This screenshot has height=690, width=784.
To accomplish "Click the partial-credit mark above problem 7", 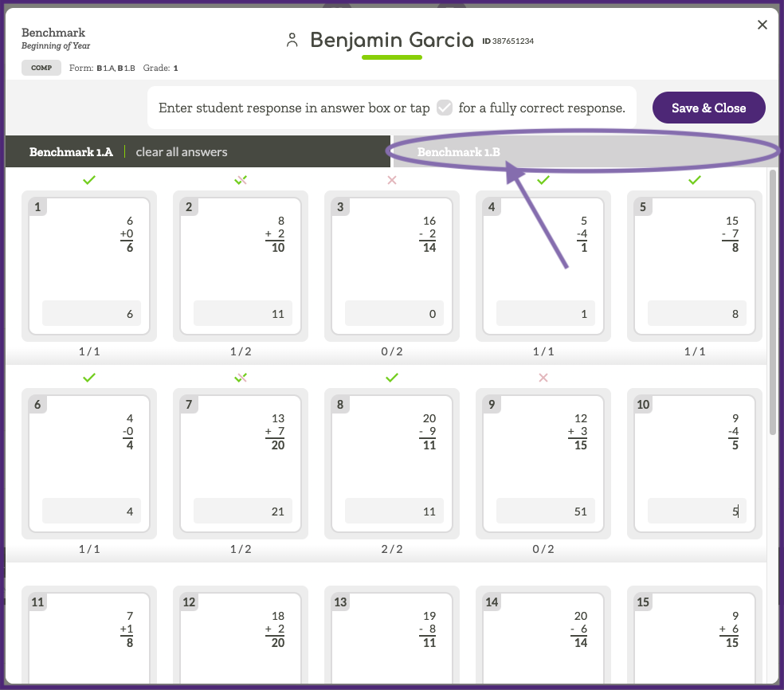I will pyautogui.click(x=241, y=378).
